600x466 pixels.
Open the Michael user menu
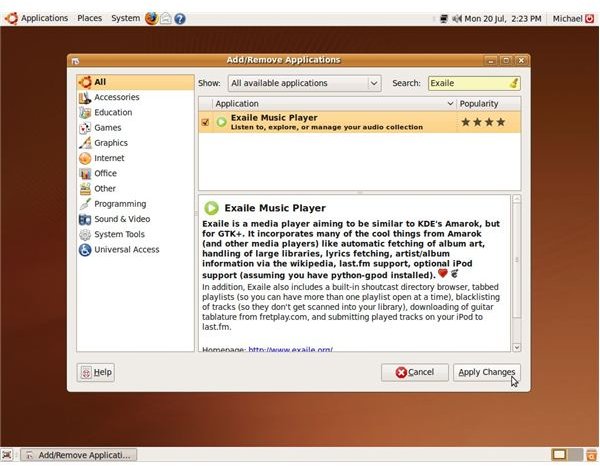pos(567,18)
